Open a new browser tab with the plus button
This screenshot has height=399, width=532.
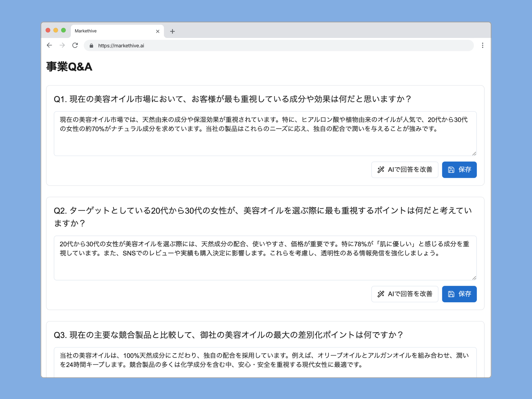172,31
